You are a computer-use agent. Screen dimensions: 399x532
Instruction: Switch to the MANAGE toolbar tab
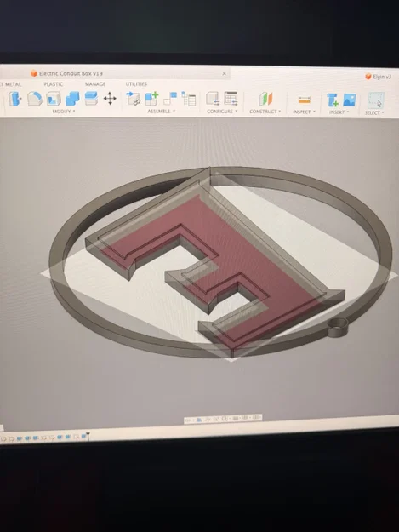95,84
